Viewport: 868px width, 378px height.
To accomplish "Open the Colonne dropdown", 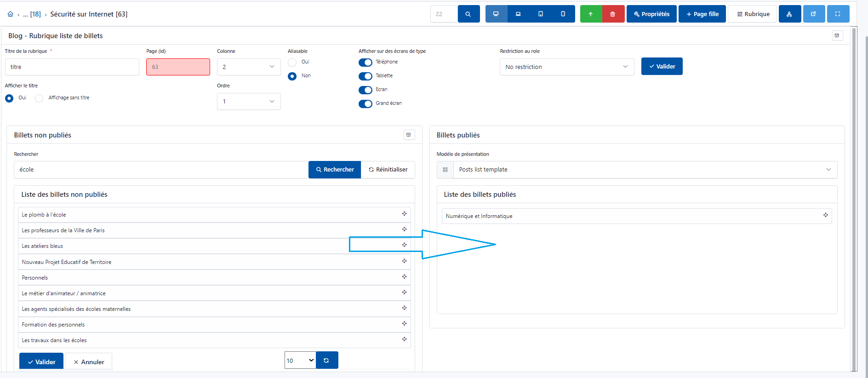I will coord(248,67).
